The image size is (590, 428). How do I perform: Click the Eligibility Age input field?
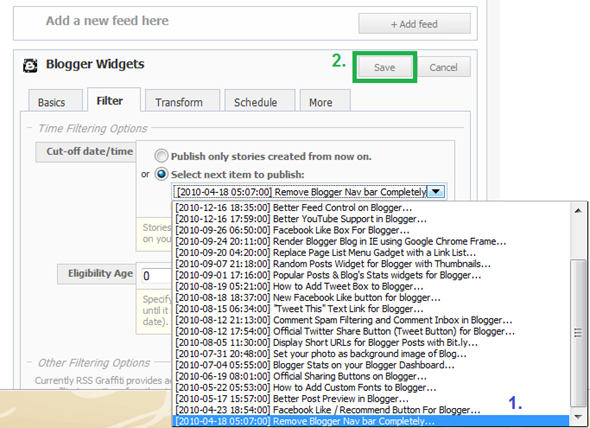[157, 276]
